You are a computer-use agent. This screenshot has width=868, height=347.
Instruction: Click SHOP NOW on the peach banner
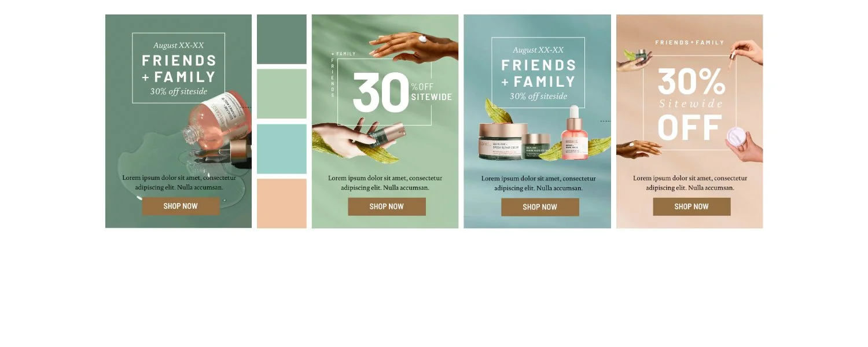692,206
